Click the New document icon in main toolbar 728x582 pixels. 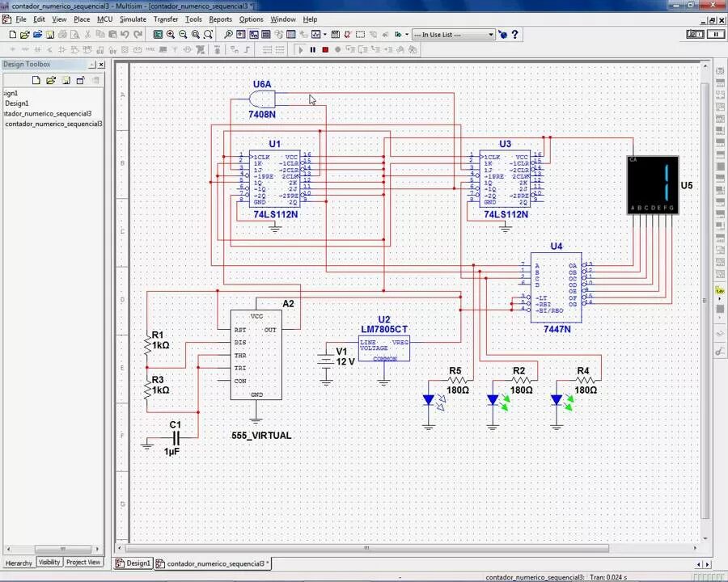tap(12, 34)
